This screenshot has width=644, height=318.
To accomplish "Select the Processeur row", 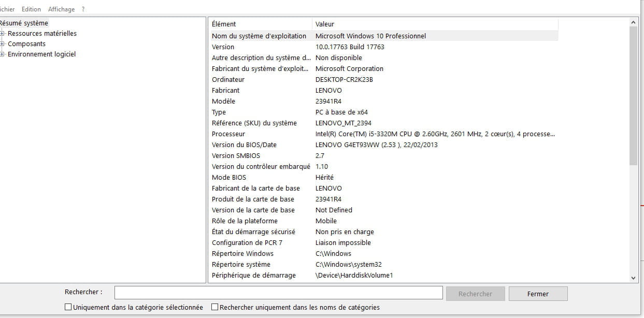I will tap(383, 134).
